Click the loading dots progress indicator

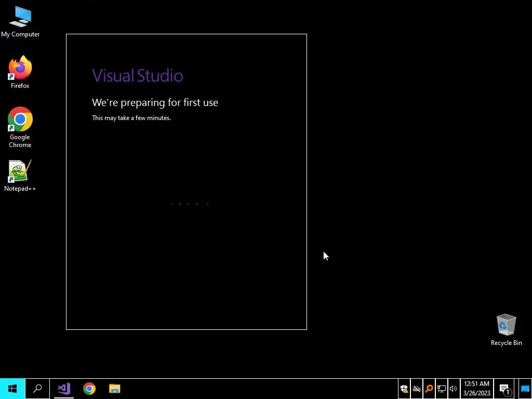189,204
